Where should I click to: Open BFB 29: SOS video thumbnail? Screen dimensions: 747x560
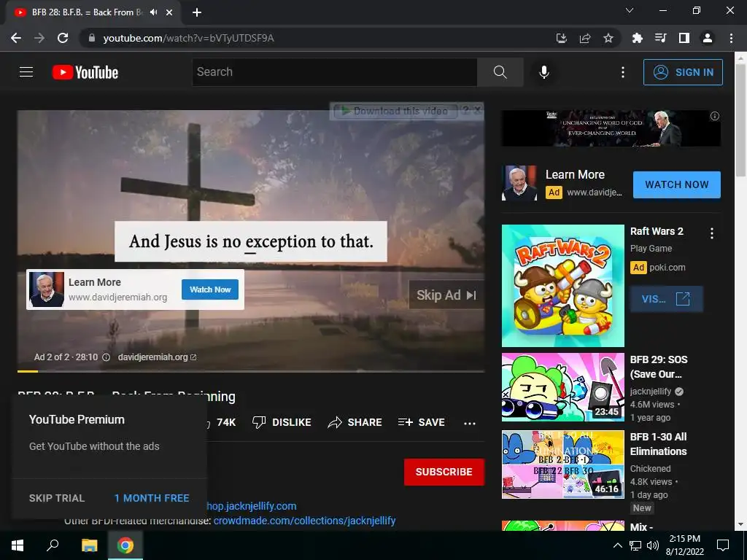(x=563, y=387)
